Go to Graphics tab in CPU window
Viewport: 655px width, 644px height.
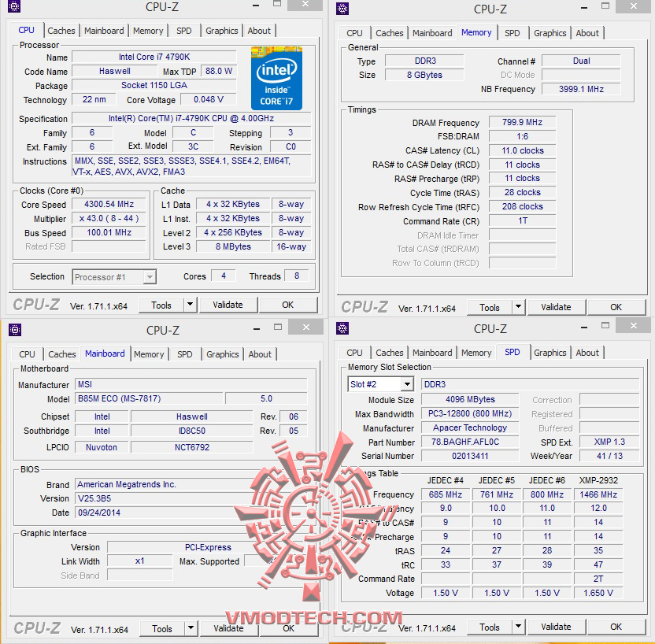(x=222, y=31)
